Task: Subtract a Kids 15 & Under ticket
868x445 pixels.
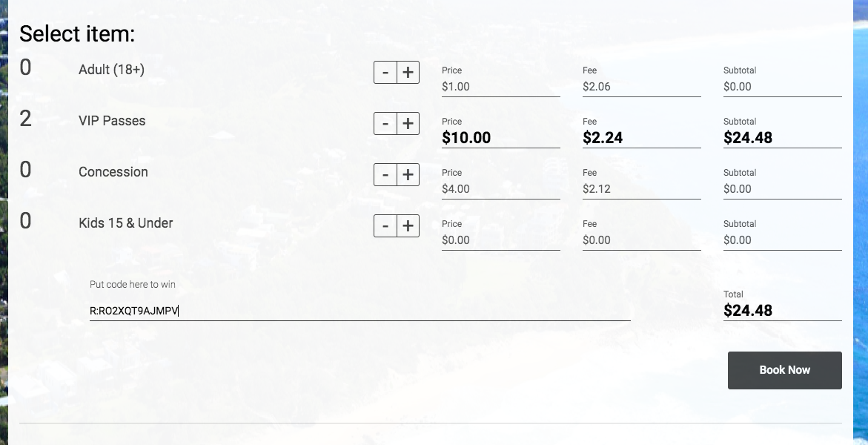Action: coord(385,225)
